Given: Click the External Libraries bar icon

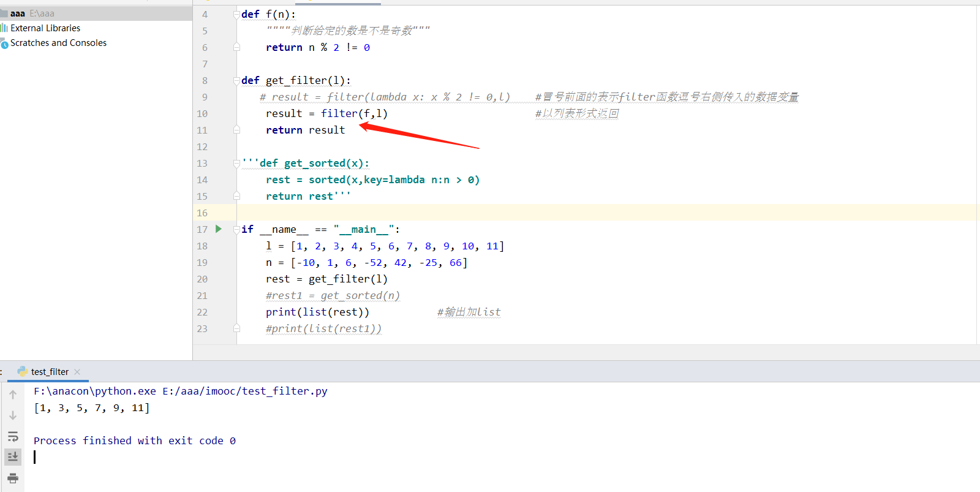Looking at the screenshot, I should (4, 28).
